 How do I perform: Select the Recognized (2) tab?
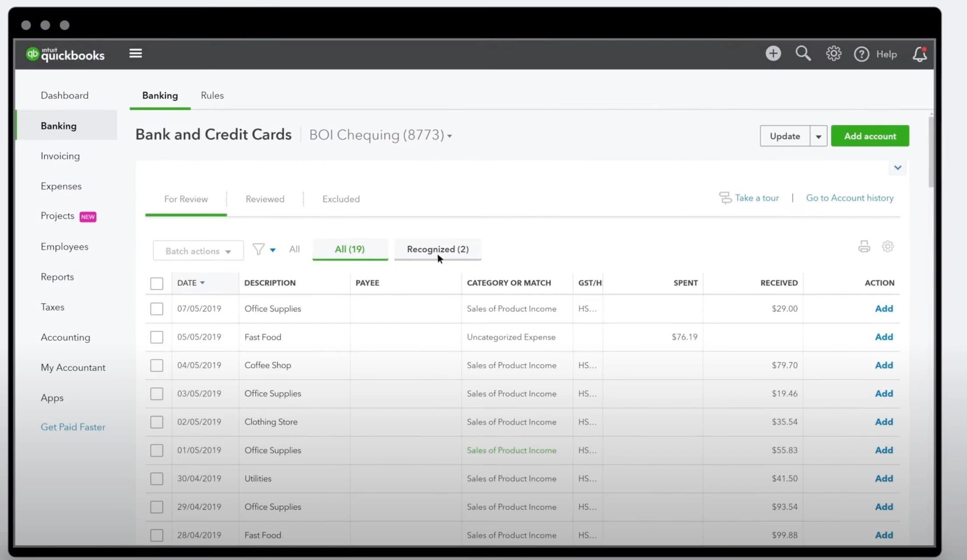(438, 249)
